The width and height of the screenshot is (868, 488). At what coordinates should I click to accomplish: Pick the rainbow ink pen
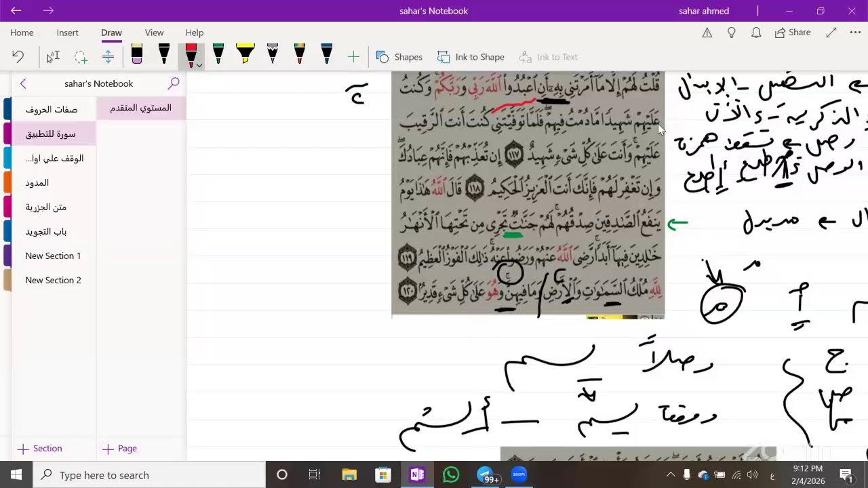point(300,54)
